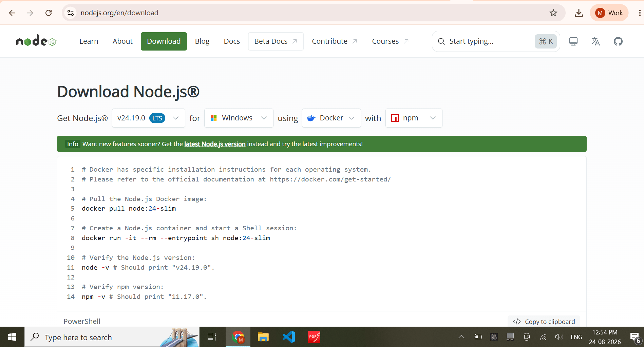Show hidden system tray icons
The width and height of the screenshot is (644, 347).
click(x=461, y=337)
